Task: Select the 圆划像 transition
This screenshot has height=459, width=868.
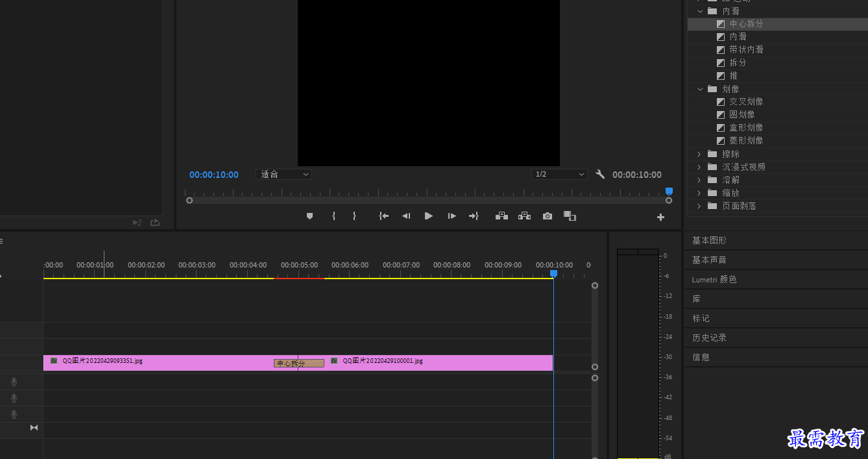Action: (742, 115)
